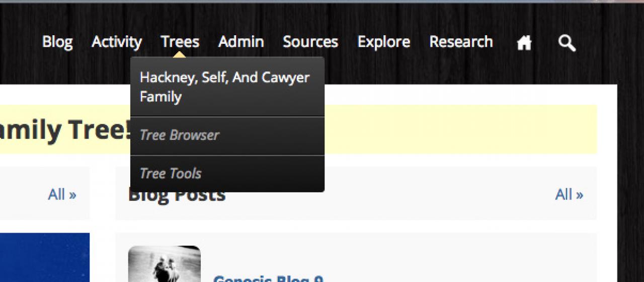Open the Sources navigation menu
This screenshot has height=282, width=644.
tap(310, 42)
